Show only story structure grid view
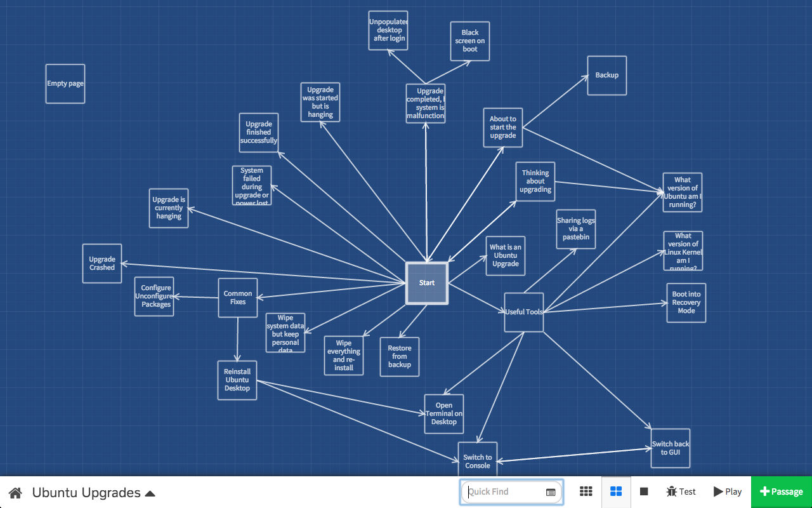This screenshot has width=812, height=508. coord(586,491)
